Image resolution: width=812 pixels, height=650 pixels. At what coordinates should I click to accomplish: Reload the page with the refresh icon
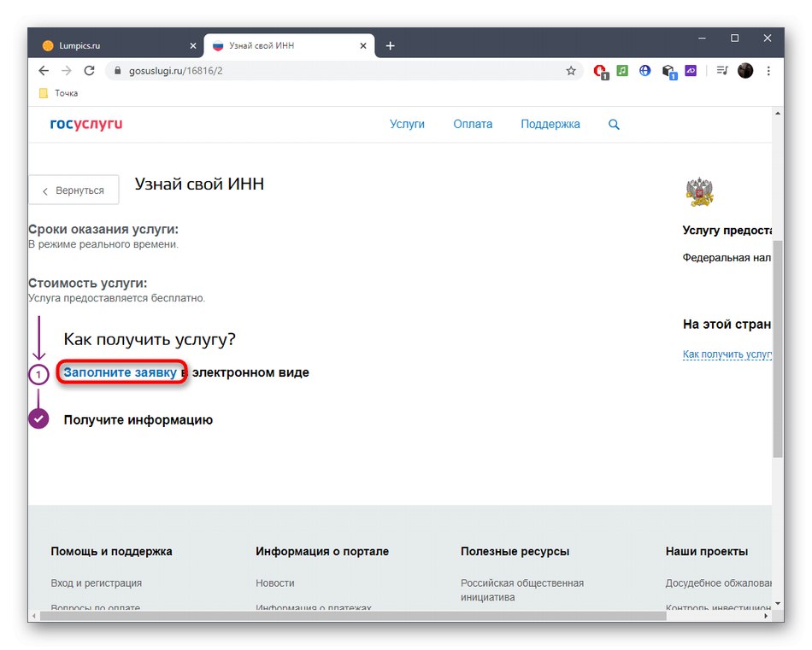tap(89, 71)
